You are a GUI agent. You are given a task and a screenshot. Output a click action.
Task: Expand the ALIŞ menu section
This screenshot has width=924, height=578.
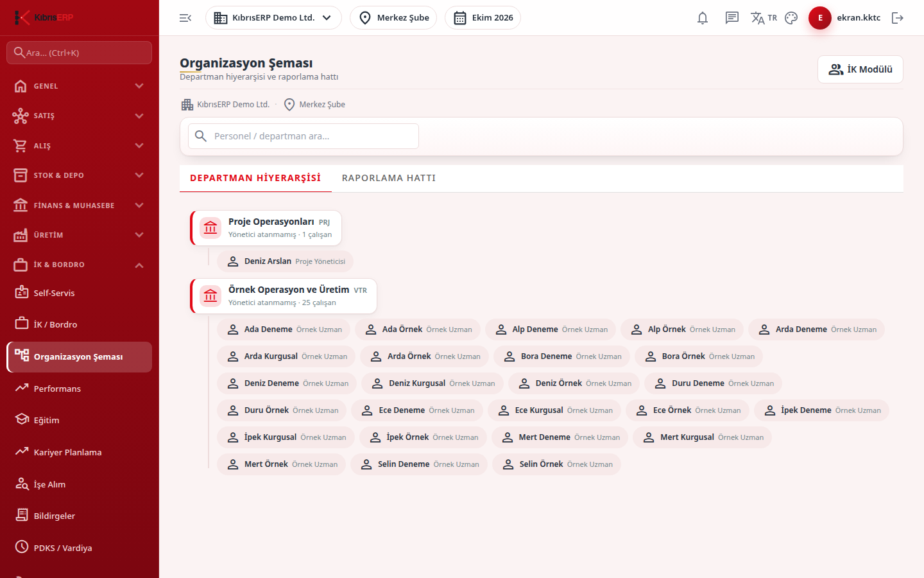pos(80,146)
